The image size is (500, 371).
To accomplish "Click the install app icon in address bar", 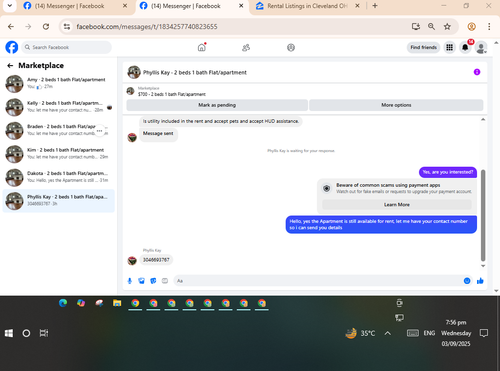I will pyautogui.click(x=416, y=27).
